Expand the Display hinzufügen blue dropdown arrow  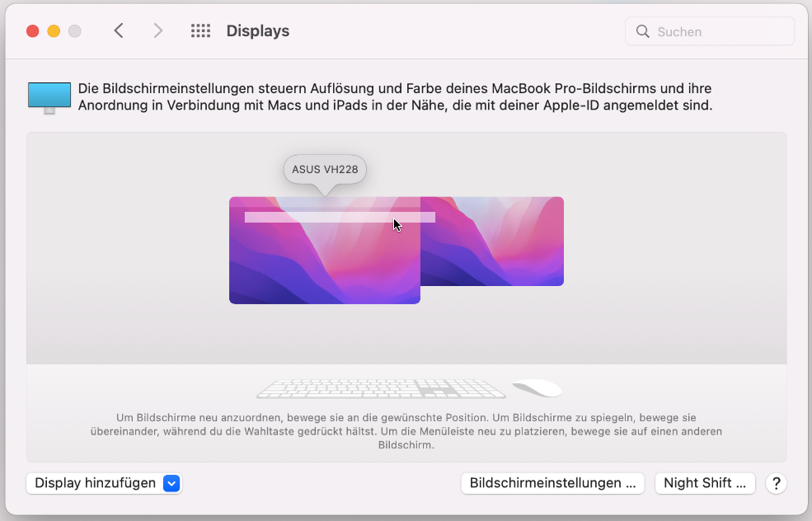(171, 483)
